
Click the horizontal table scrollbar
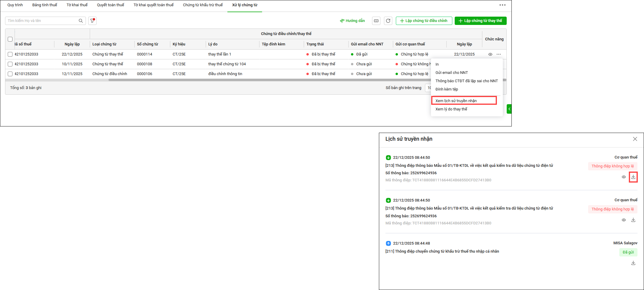[267, 80]
